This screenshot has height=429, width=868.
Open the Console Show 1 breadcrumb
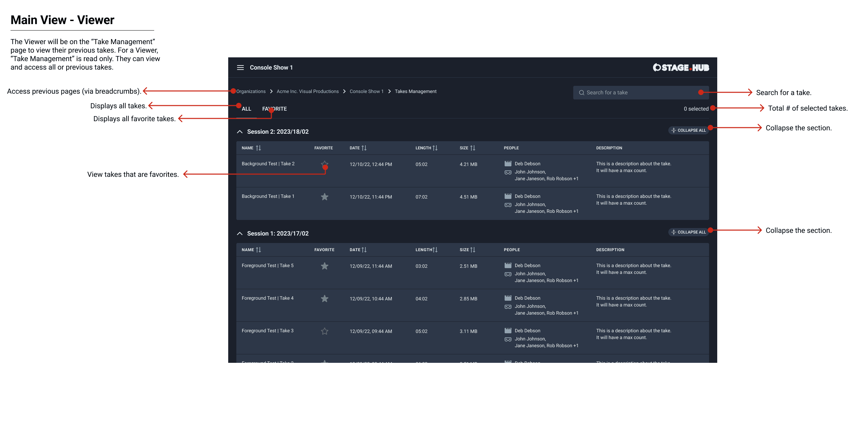pos(366,91)
